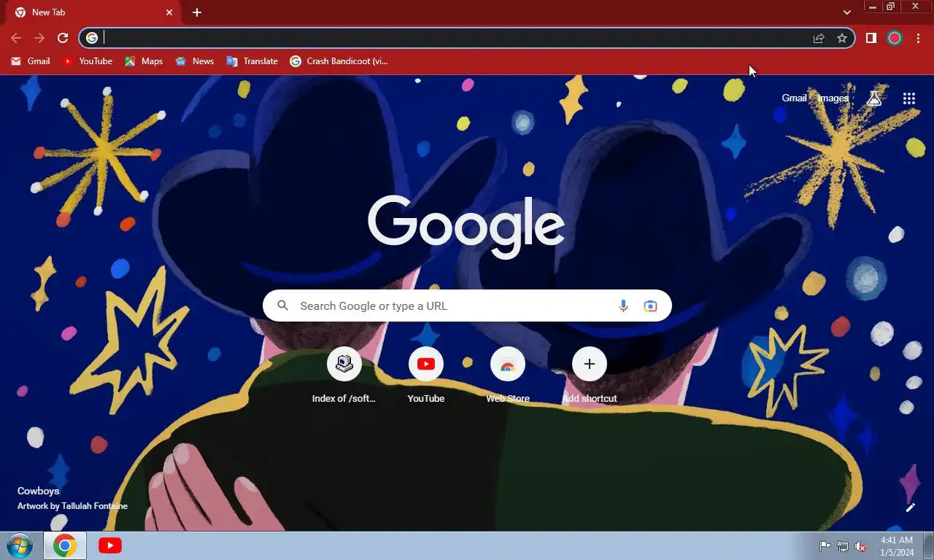934x560 pixels.
Task: Open Search Labs flask icon
Action: [874, 98]
